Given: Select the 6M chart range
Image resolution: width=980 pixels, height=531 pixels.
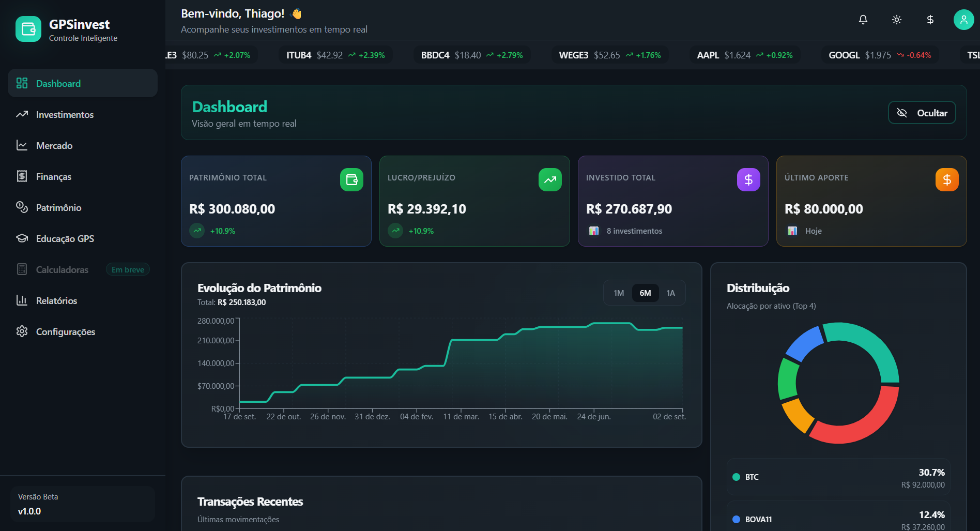Looking at the screenshot, I should click(645, 293).
